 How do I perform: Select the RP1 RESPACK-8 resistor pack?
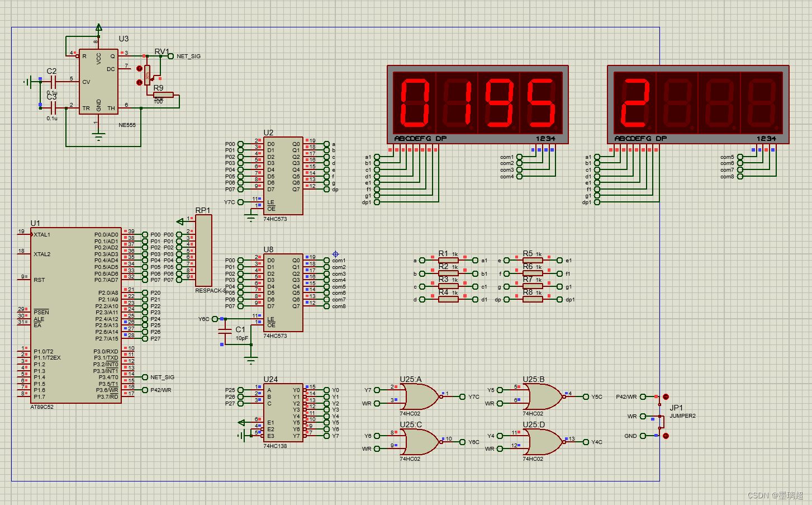tap(203, 250)
